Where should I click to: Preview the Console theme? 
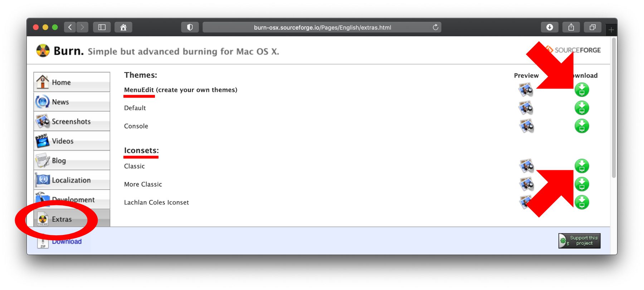click(526, 126)
